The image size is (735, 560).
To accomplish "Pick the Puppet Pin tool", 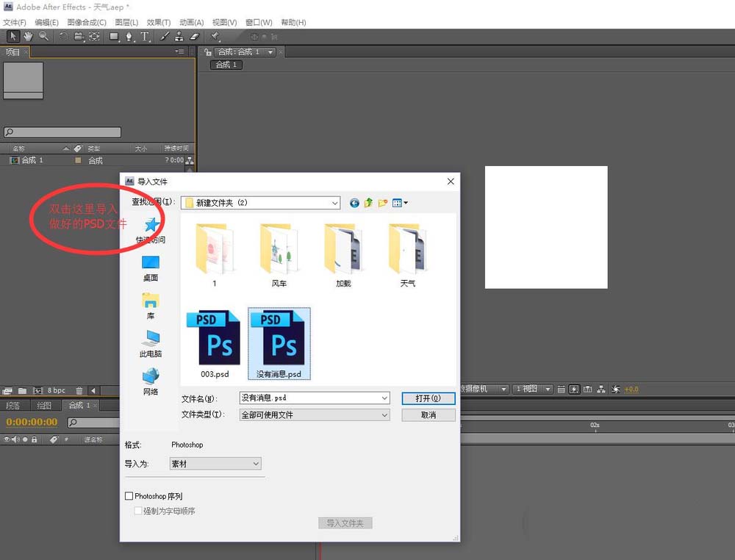I will (x=215, y=36).
